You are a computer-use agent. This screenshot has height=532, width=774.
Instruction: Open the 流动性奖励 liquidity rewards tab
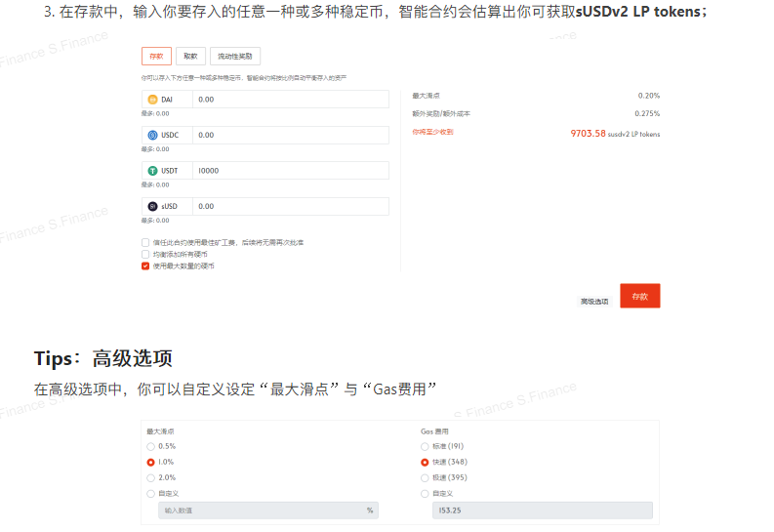(x=235, y=57)
